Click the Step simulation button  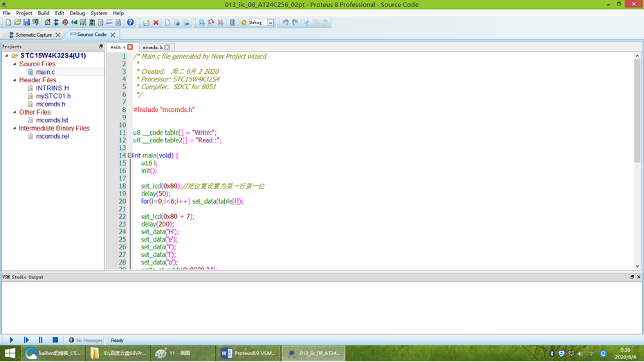(x=26, y=340)
